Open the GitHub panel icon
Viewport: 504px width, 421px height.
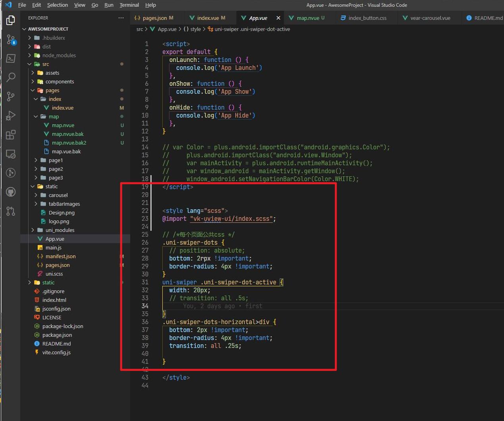11,192
